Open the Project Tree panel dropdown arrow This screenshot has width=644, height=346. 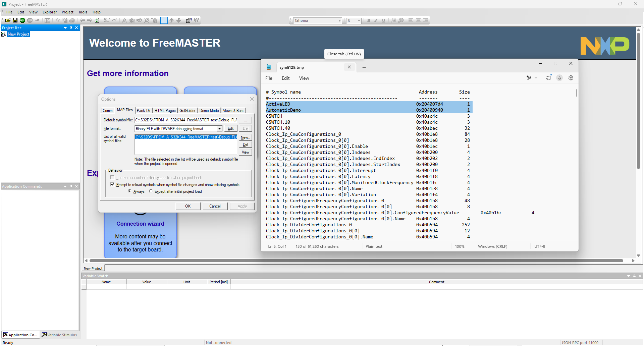coord(65,28)
